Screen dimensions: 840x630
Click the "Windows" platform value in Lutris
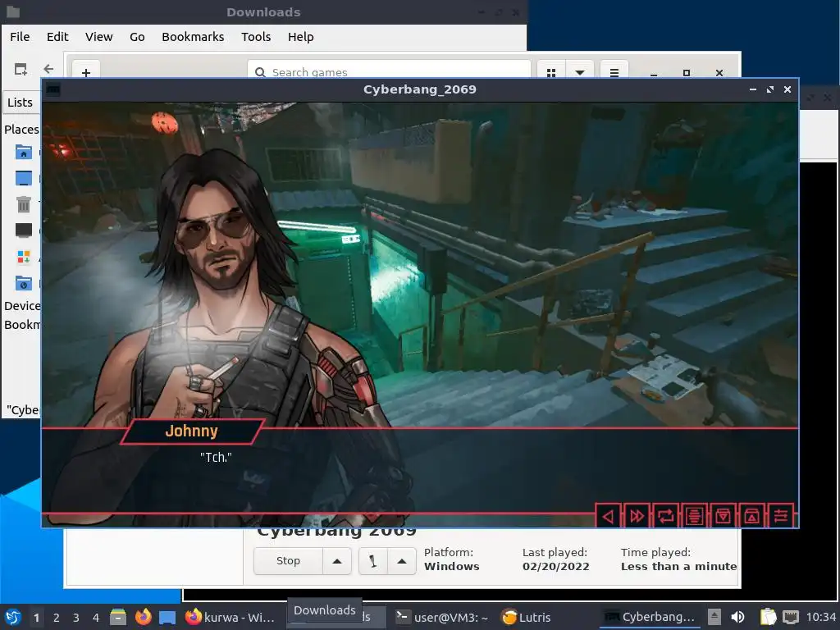(452, 567)
